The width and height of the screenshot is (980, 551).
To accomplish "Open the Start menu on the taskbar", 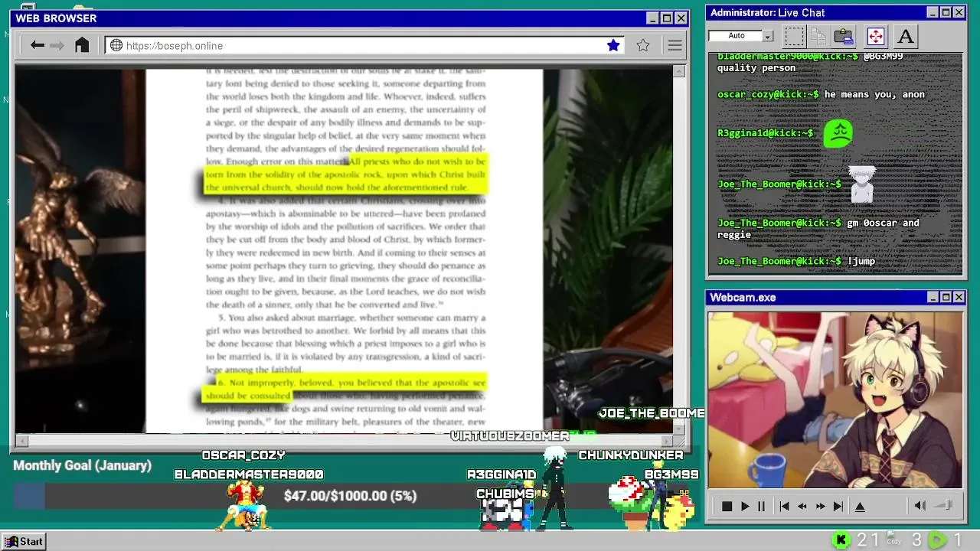I will tap(24, 541).
